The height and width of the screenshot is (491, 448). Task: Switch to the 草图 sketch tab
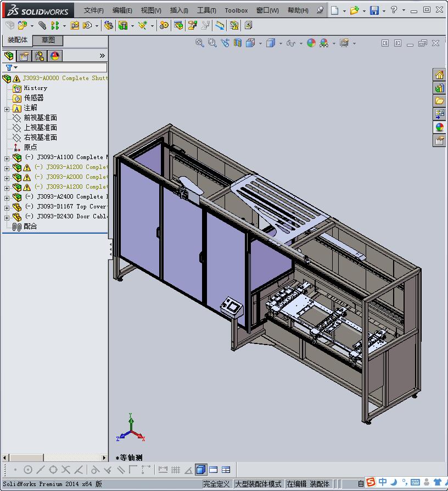tap(48, 40)
